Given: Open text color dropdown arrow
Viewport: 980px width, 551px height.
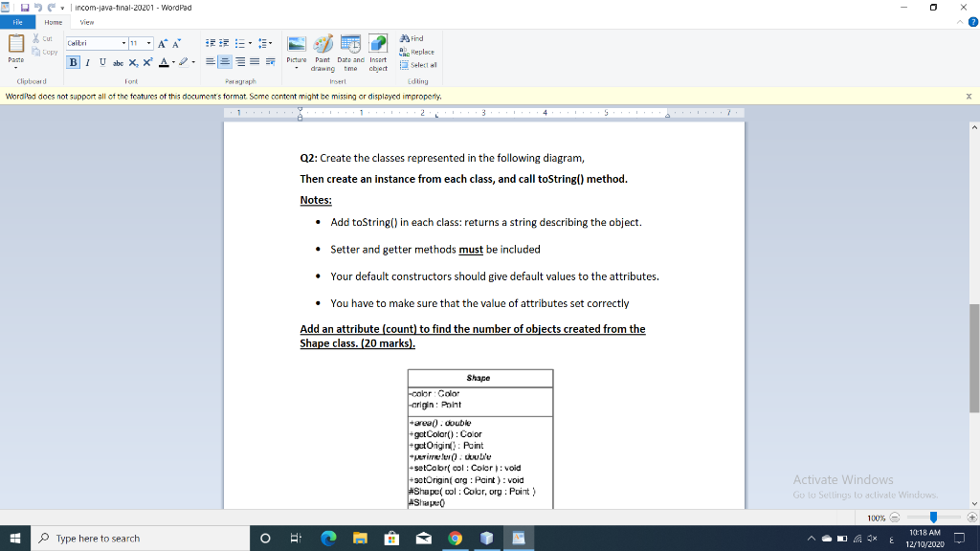Looking at the screenshot, I should click(173, 62).
